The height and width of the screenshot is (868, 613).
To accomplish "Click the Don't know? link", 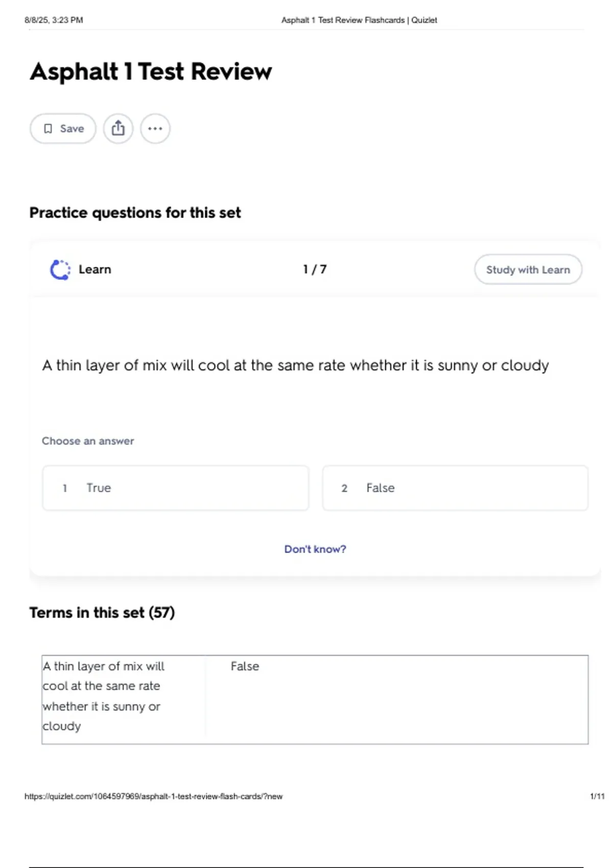I will tap(315, 549).
